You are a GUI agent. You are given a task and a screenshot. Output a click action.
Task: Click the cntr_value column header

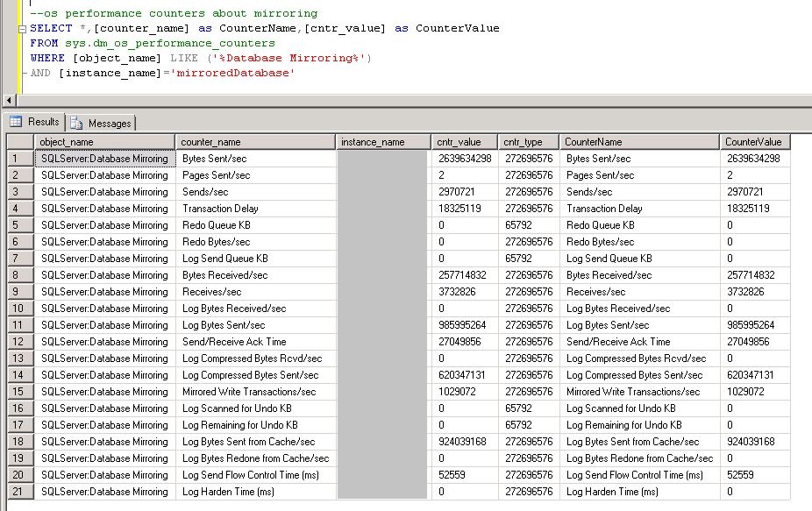465,141
